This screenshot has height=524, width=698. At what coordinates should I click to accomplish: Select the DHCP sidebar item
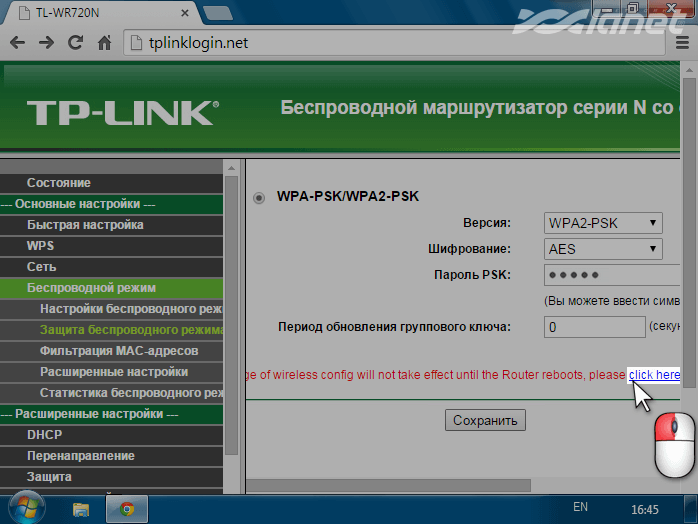tap(44, 435)
